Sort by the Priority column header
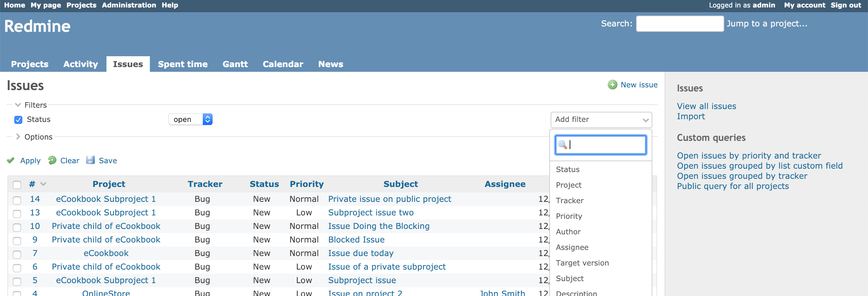 tap(307, 184)
